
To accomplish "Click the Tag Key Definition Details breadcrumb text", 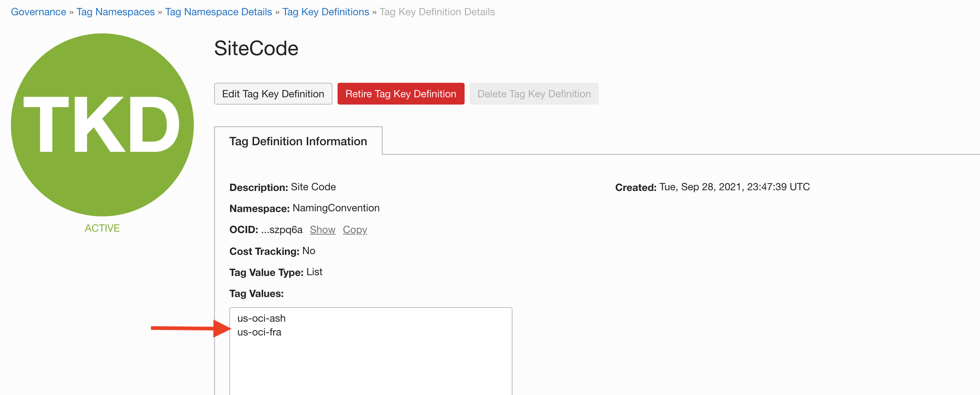I will 437,12.
